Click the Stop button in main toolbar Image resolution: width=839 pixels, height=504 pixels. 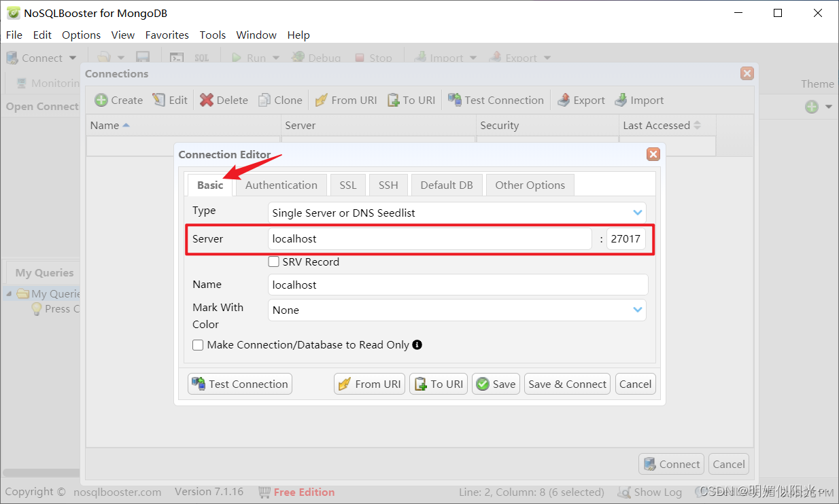click(x=373, y=58)
